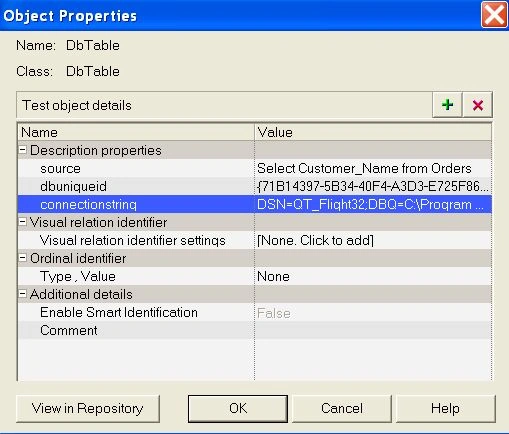Click the Value column header

[x=373, y=132]
